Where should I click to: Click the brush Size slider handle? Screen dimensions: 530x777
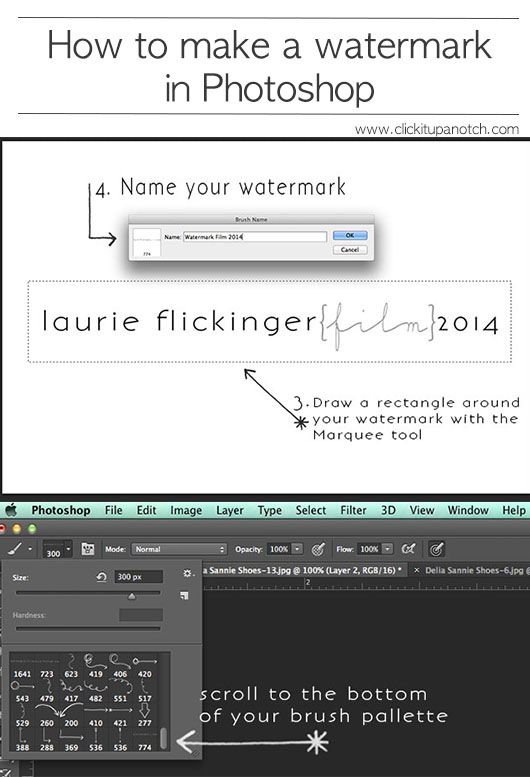[x=132, y=596]
